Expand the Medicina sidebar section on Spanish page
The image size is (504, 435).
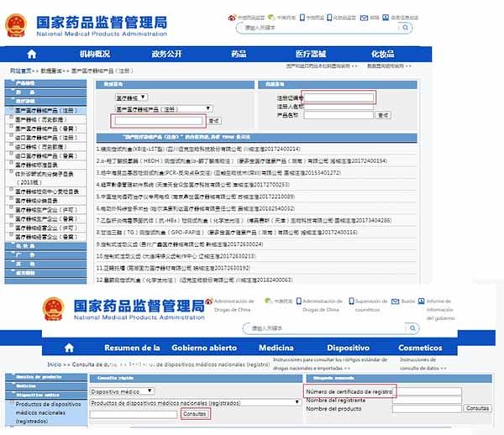click(x=46, y=385)
